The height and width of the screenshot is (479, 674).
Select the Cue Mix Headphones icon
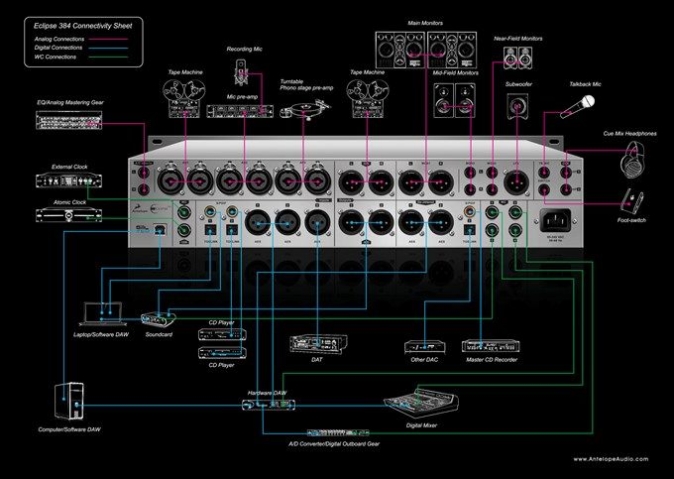tap(632, 160)
